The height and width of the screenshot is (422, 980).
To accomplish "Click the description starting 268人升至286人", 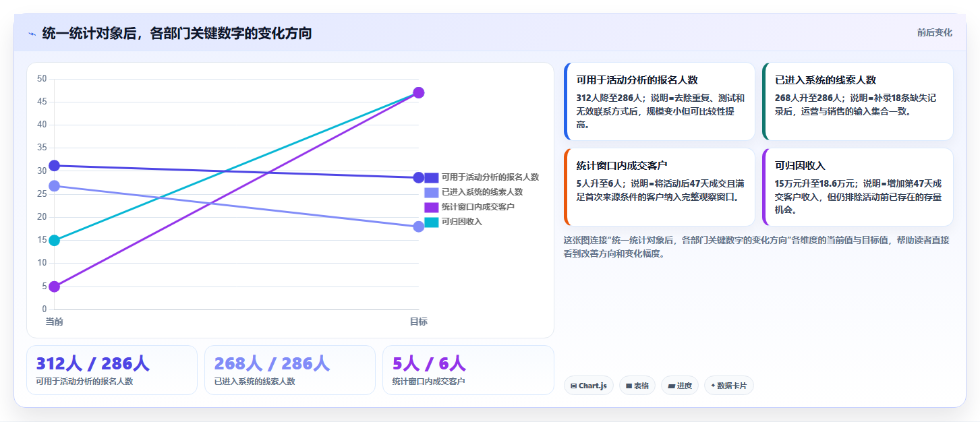I will coord(856,104).
